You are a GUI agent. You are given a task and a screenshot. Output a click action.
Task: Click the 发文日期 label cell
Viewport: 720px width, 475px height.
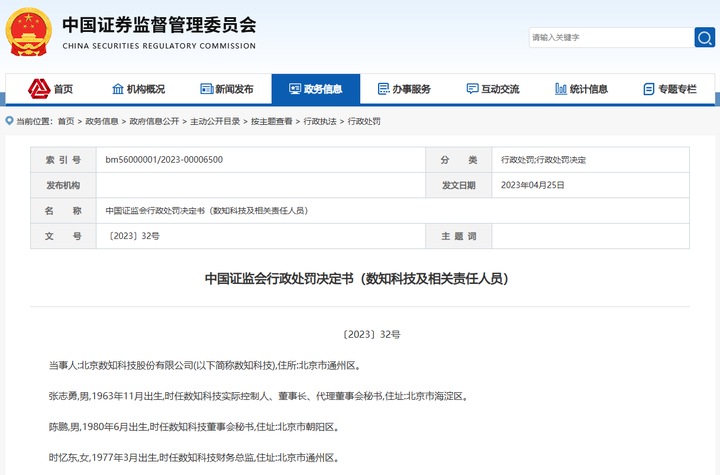(x=459, y=185)
